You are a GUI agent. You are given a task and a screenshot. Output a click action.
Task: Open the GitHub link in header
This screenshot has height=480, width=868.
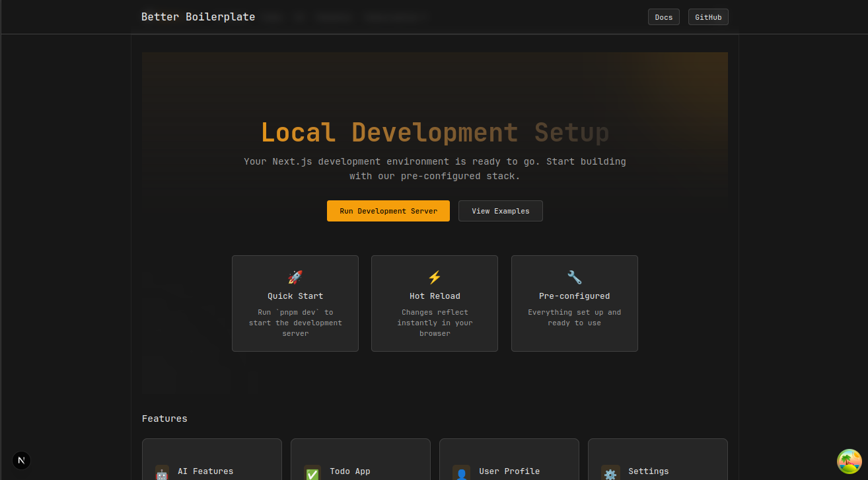pos(708,17)
